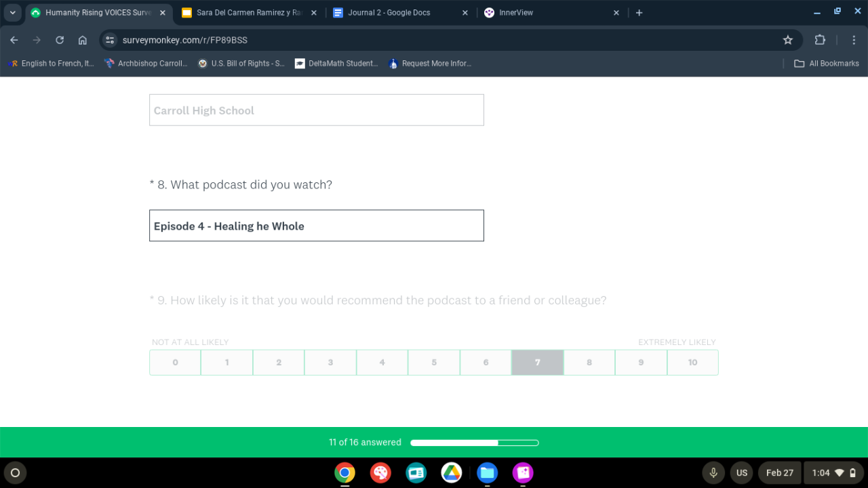Switch to the Sara Del Carmen Ramirez tab

(x=249, y=13)
